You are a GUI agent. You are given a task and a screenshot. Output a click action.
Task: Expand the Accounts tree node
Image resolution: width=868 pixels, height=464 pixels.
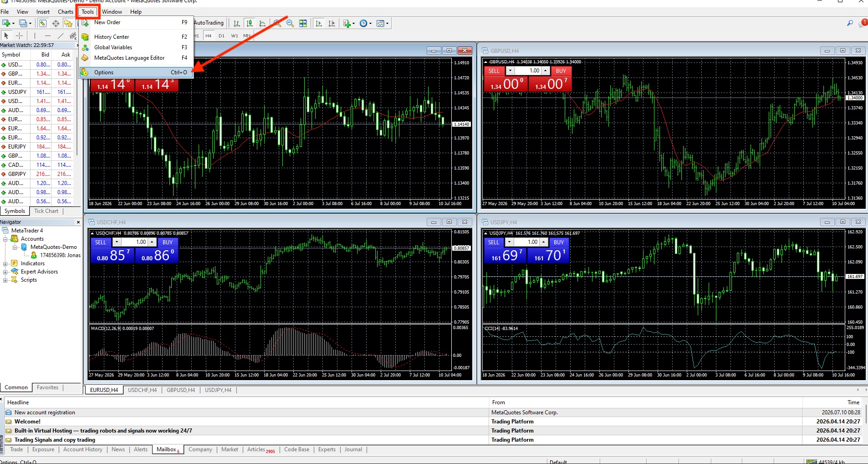click(5, 239)
